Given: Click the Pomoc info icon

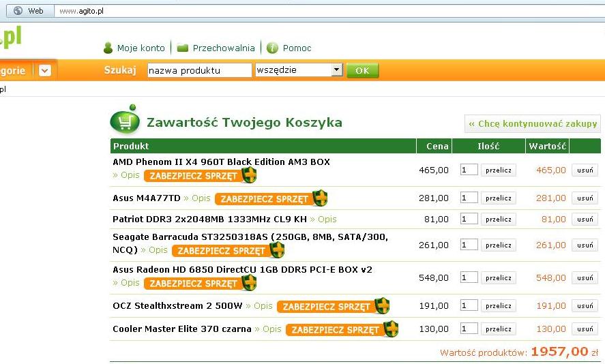Looking at the screenshot, I should [x=272, y=48].
